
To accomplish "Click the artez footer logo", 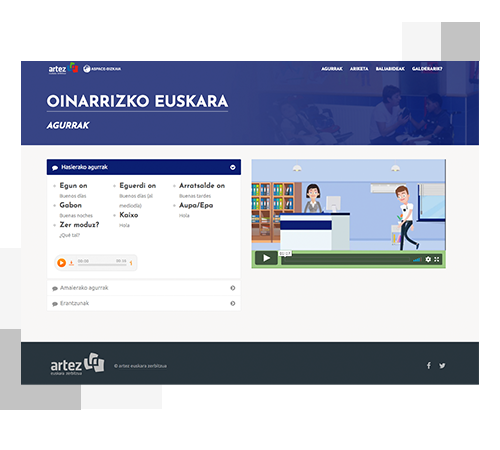I will pos(77,364).
